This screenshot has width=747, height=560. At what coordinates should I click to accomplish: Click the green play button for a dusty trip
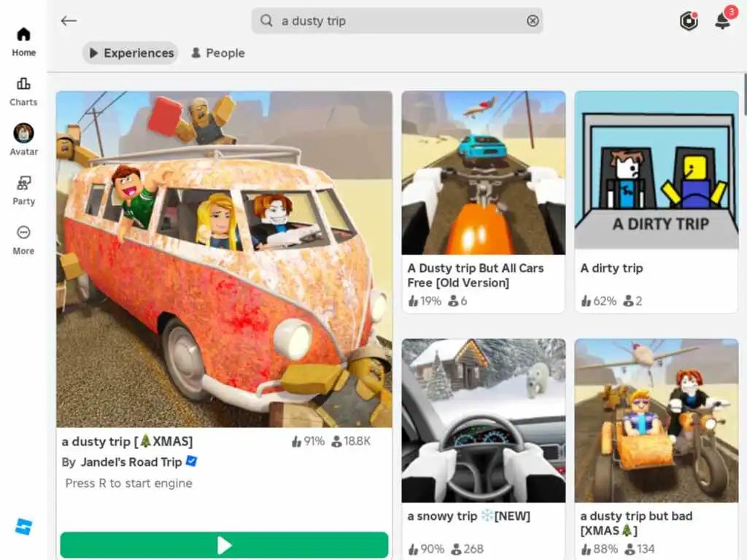[x=224, y=545]
